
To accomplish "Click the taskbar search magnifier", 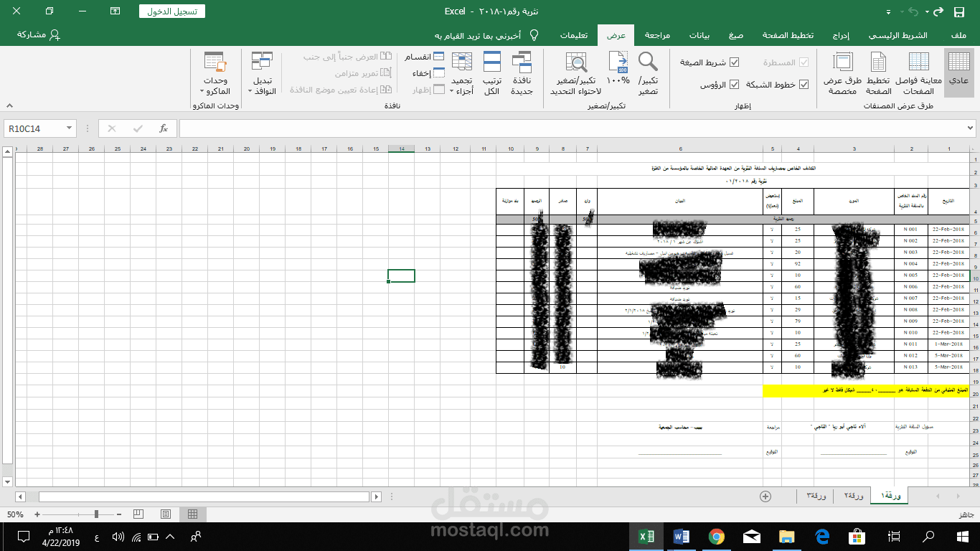I will [928, 536].
